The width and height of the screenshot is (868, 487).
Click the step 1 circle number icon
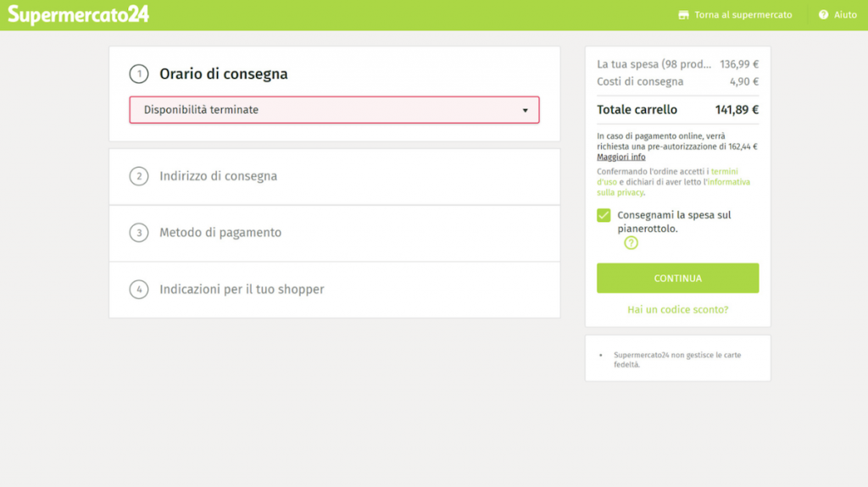coord(139,74)
